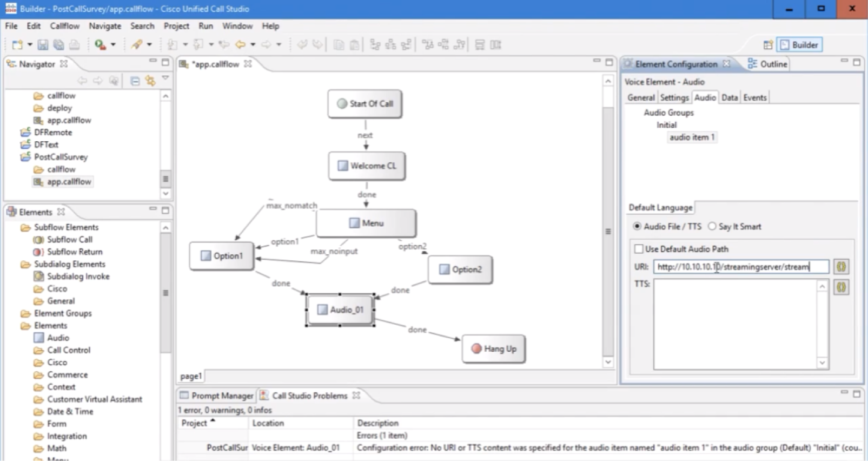Switch to the Prompt Manager tab
This screenshot has width=868, height=461.
[x=216, y=396]
